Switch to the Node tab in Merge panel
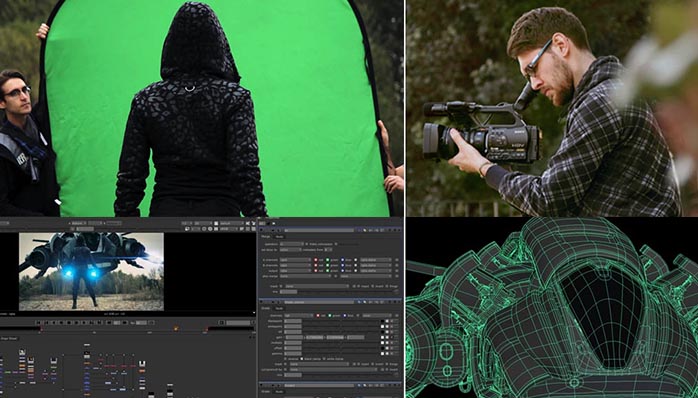 (x=279, y=236)
